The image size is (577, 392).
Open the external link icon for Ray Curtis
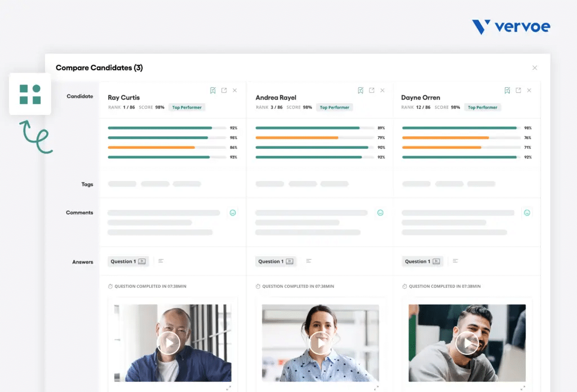pyautogui.click(x=224, y=90)
